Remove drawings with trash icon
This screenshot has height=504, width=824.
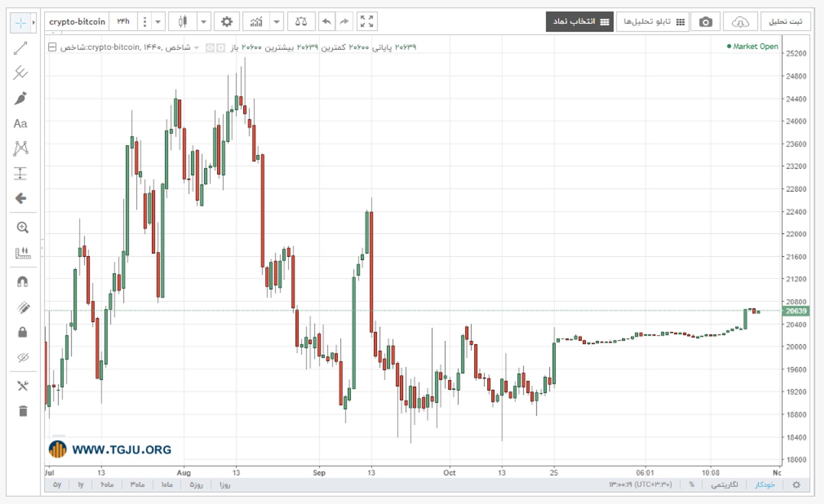pos(23,411)
